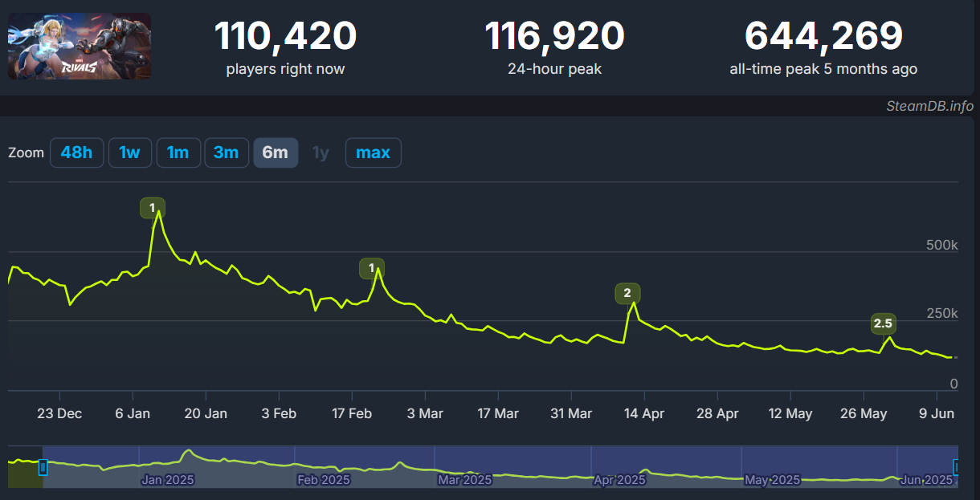Click the 644,269 all-time peak figure

click(823, 36)
